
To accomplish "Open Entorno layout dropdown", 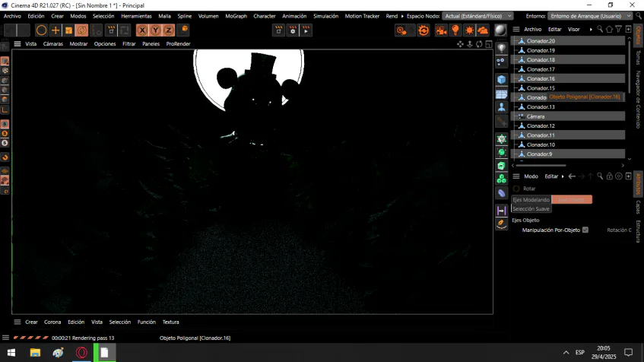I will [590, 16].
